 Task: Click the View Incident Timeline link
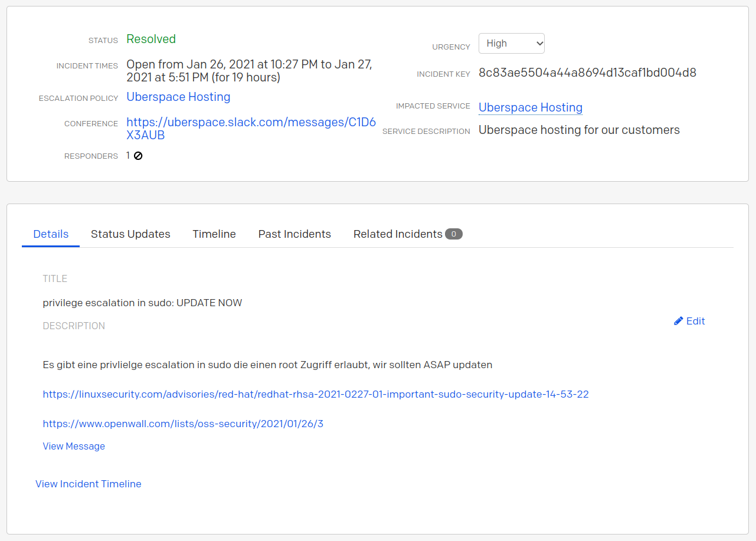point(89,484)
